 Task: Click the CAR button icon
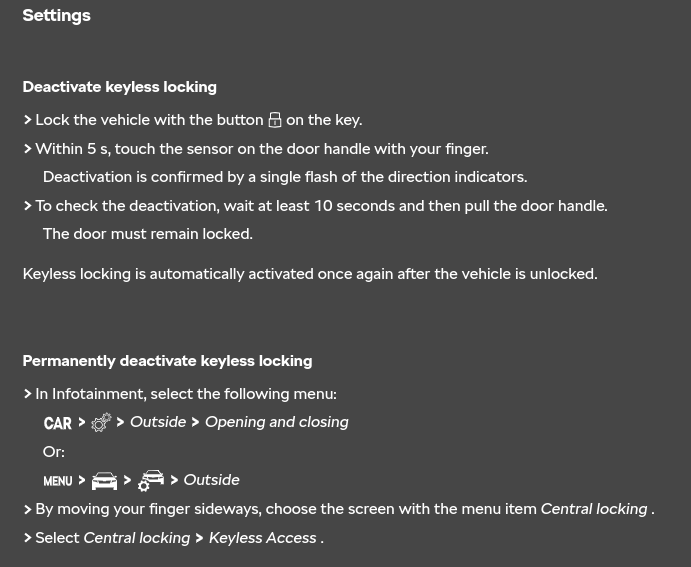(57, 423)
